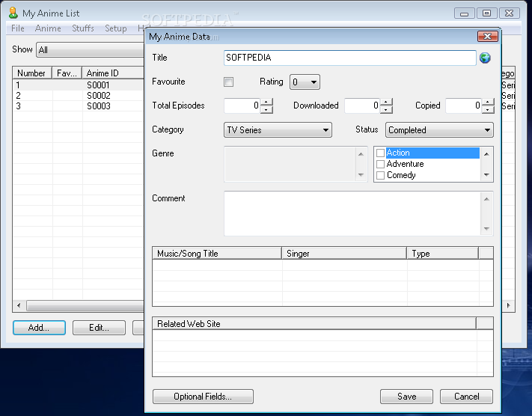Click the Total Episodes number field

click(242, 105)
